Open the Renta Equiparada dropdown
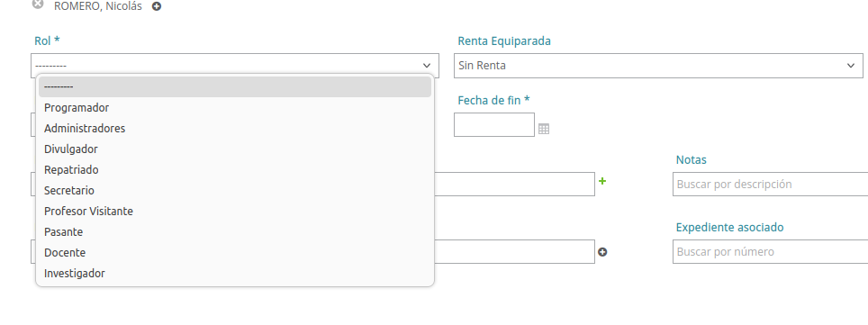Image resolution: width=868 pixels, height=325 pixels. coord(658,66)
